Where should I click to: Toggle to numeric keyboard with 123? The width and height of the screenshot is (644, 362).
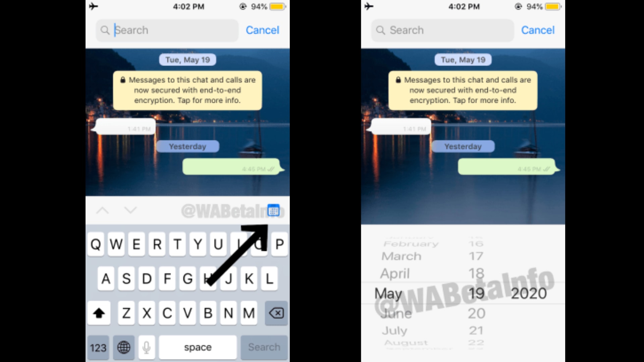coord(98,347)
